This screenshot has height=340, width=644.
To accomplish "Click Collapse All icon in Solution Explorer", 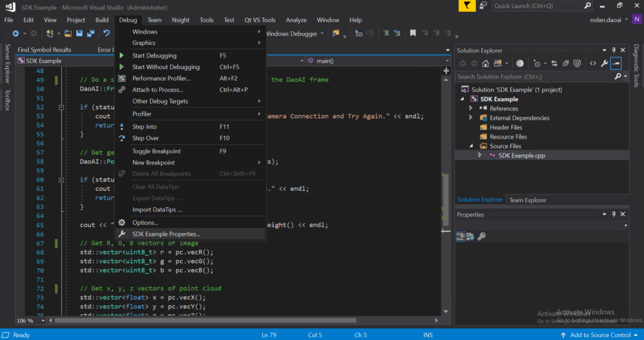I will [x=565, y=63].
